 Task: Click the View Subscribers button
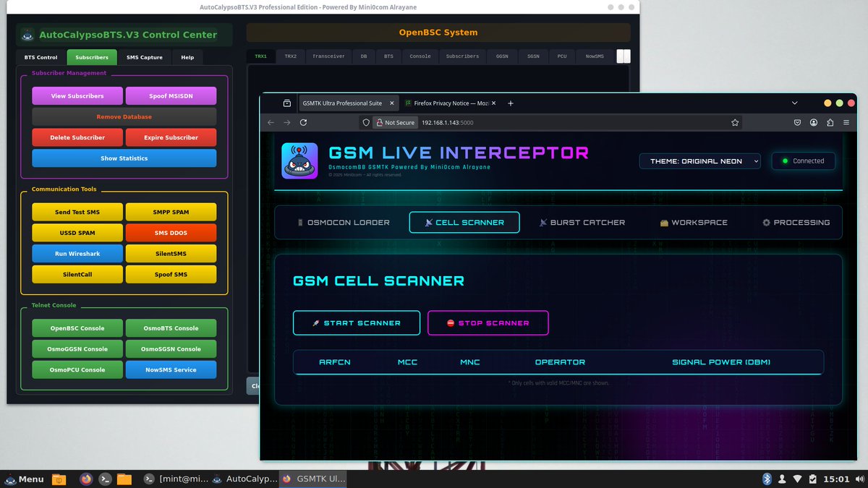77,96
